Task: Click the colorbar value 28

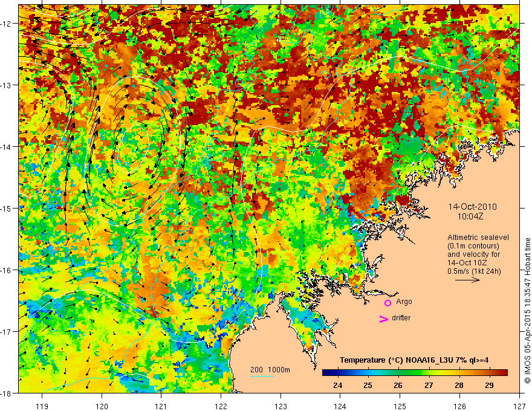Action: coord(459,385)
